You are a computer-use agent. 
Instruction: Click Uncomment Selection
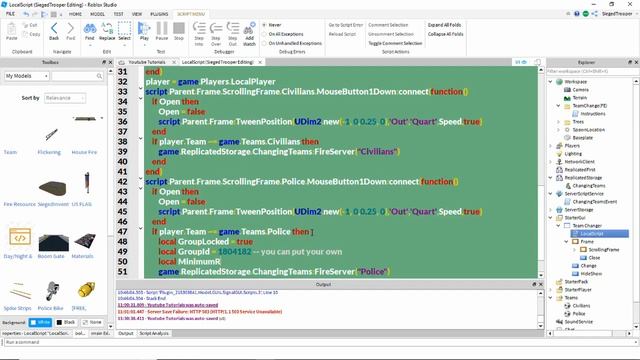pyautogui.click(x=391, y=34)
